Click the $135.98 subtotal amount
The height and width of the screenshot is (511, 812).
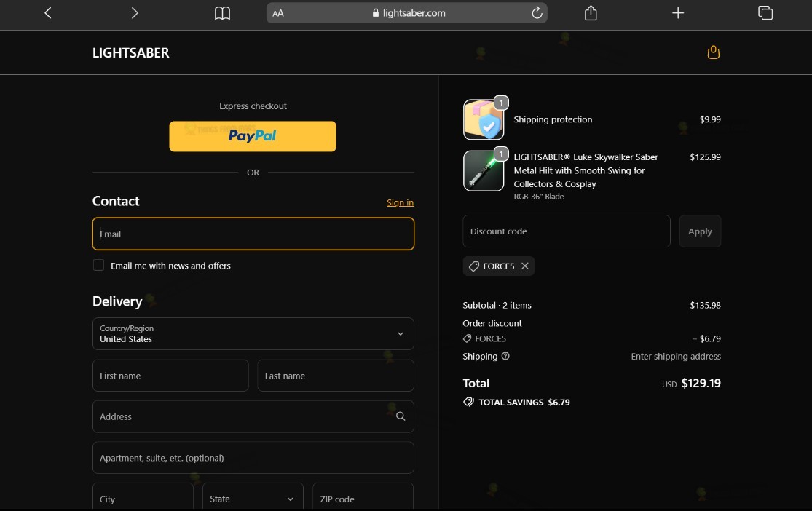705,305
